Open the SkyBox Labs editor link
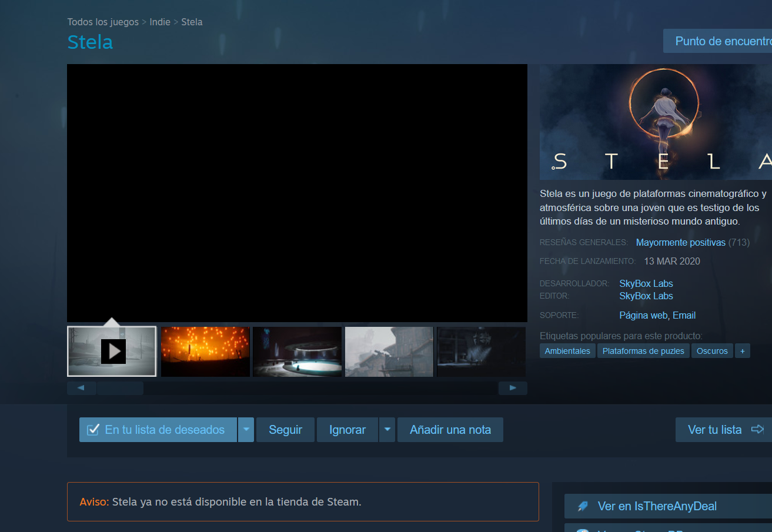772x532 pixels. pyautogui.click(x=646, y=296)
